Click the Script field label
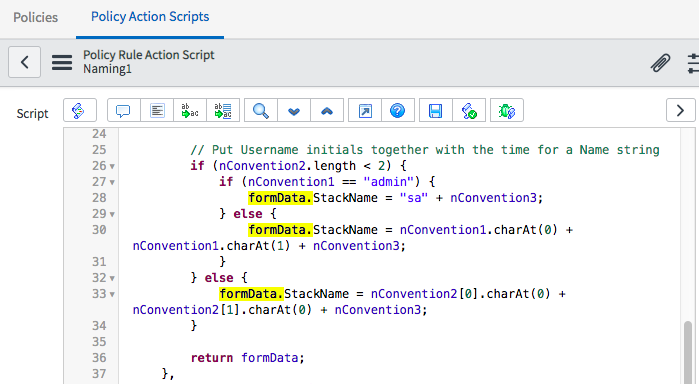 pyautogui.click(x=32, y=114)
